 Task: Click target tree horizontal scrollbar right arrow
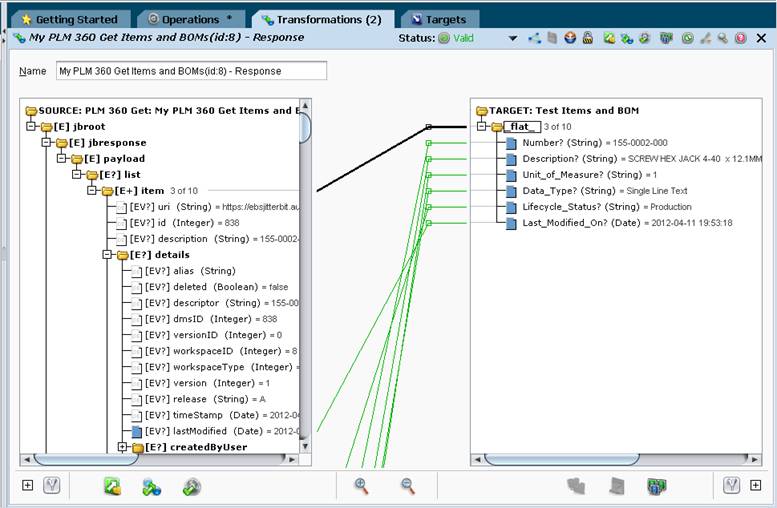755,459
